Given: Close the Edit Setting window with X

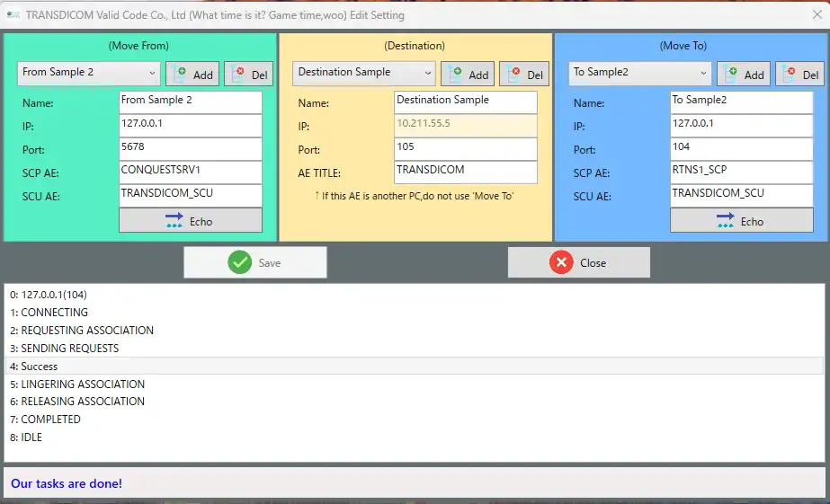Looking at the screenshot, I should (x=817, y=14).
